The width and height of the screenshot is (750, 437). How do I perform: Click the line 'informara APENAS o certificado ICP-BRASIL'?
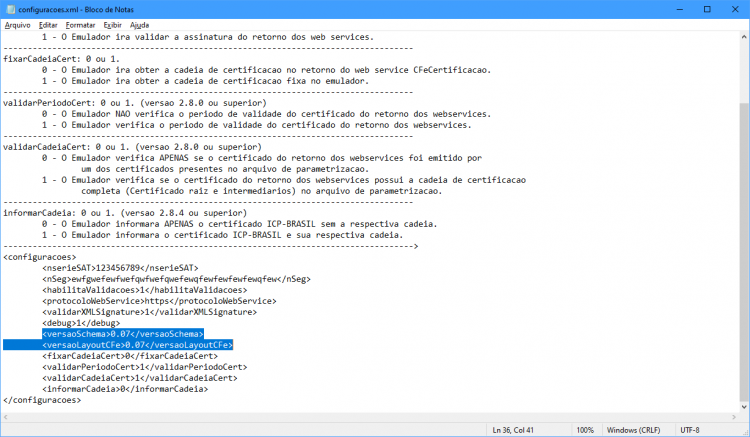(240, 224)
